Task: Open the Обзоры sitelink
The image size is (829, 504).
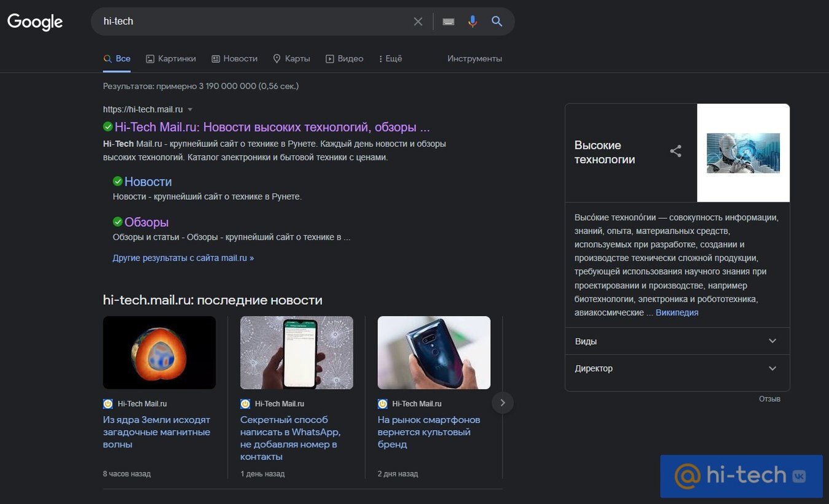Action: 146,222
